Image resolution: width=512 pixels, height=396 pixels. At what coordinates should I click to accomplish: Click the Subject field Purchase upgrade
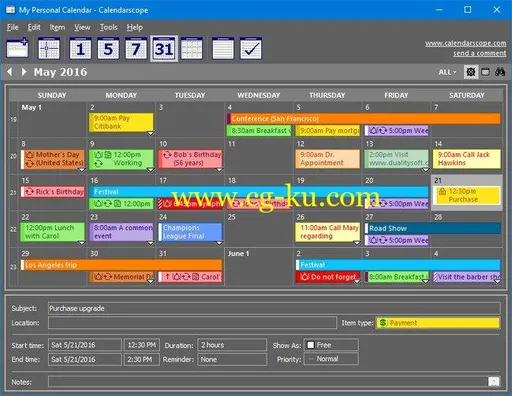[x=274, y=308]
